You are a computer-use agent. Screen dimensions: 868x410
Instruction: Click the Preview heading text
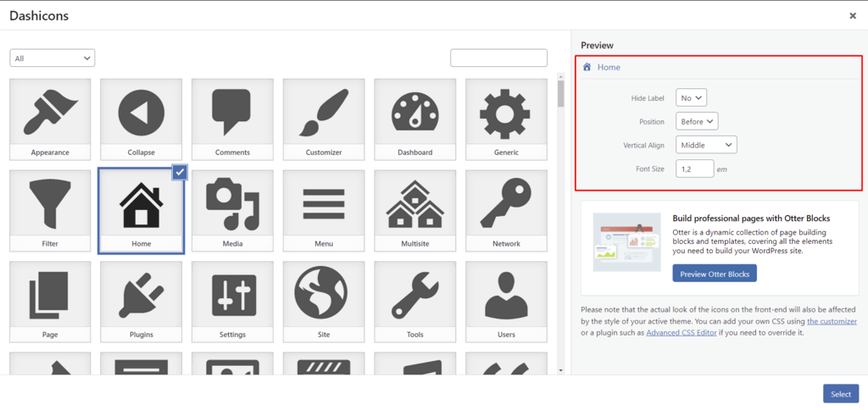pyautogui.click(x=597, y=46)
